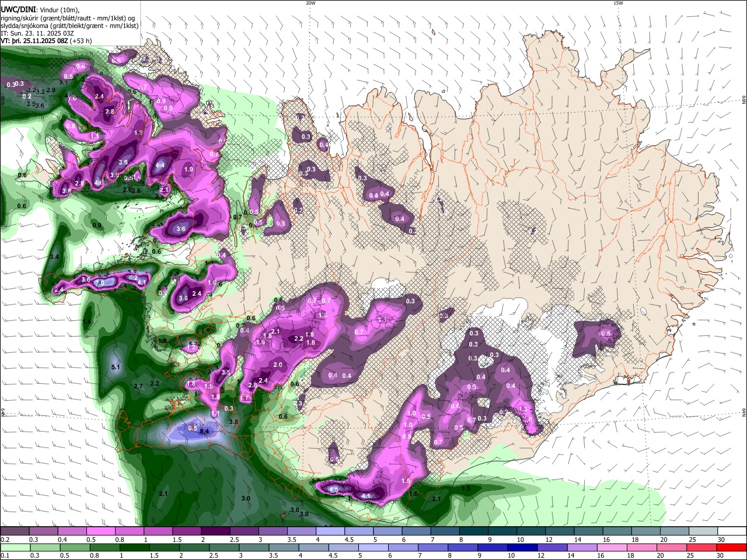
Task: Click the '8.4' rainfall maximum value
Action: (x=204, y=431)
